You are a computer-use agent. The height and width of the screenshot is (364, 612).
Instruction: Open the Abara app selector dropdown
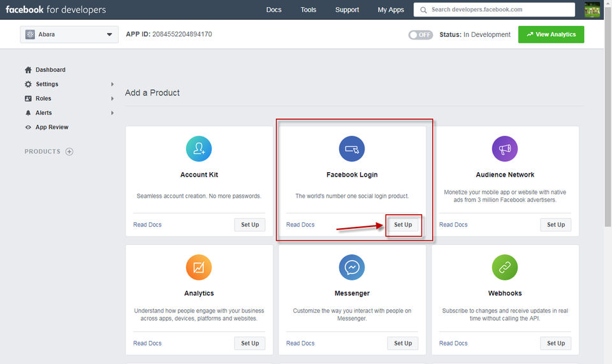point(69,34)
